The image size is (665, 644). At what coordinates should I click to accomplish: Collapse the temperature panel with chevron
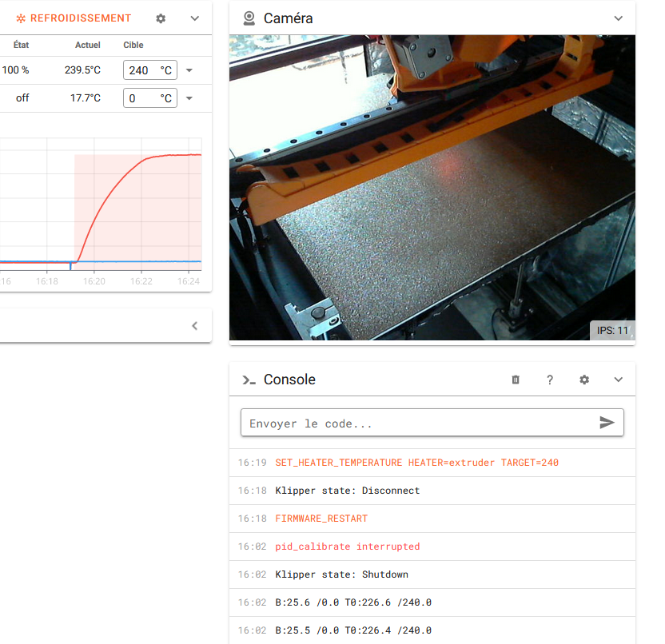coord(195,18)
